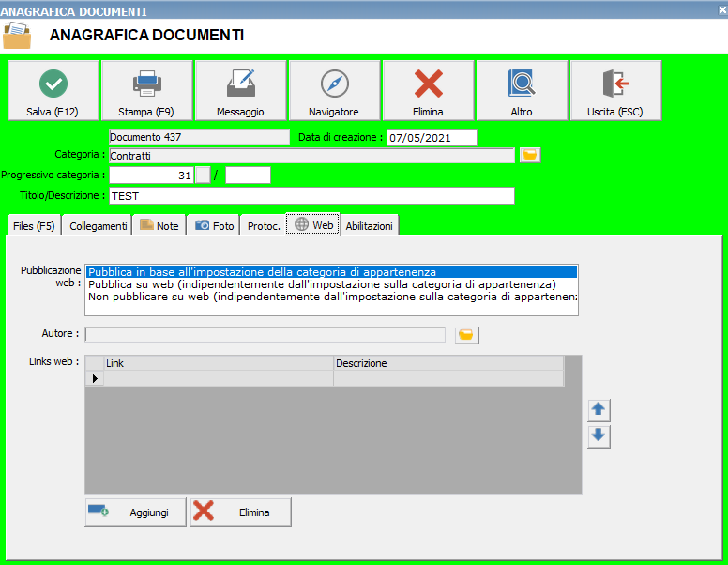Select 'Pubblica su web' list option
The image size is (728, 565).
331,283
